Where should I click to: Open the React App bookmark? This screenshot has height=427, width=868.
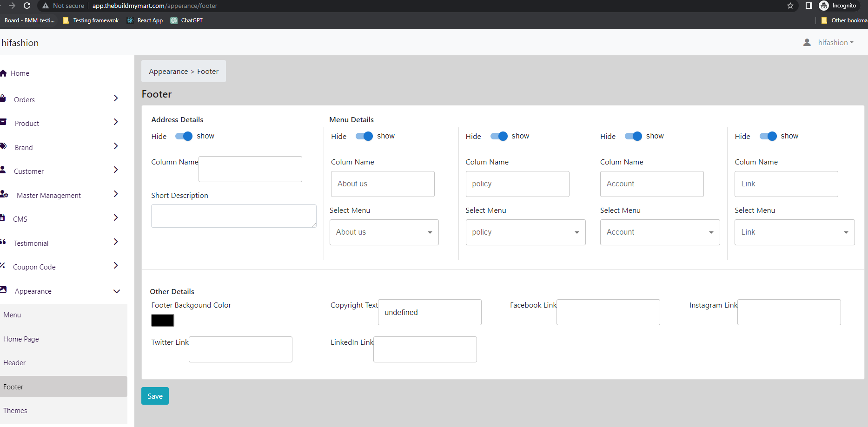[145, 20]
